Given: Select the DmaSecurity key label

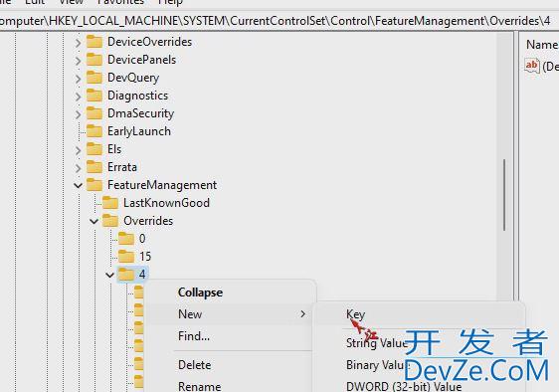Looking at the screenshot, I should click(141, 113).
